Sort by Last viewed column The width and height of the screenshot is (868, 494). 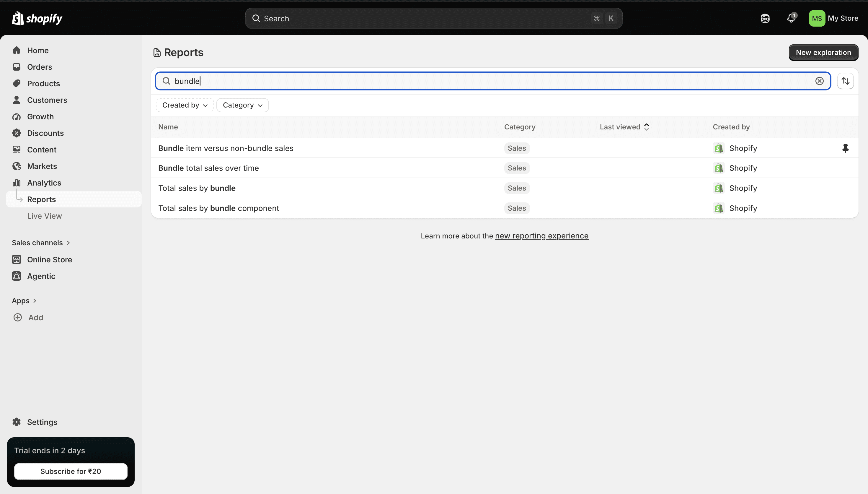click(624, 127)
